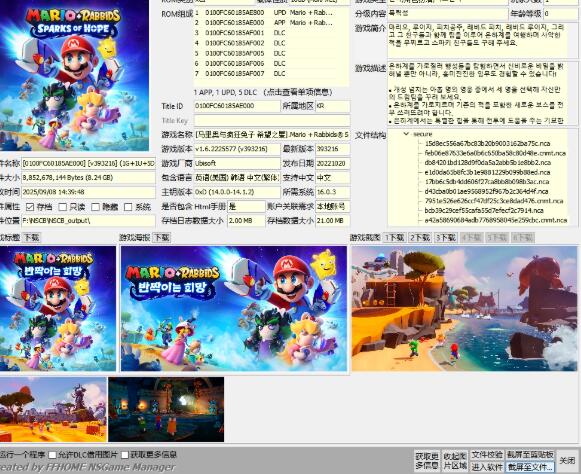Click the 截屏至文件 button
Viewport: 581px width, 474px height.
pyautogui.click(x=530, y=467)
